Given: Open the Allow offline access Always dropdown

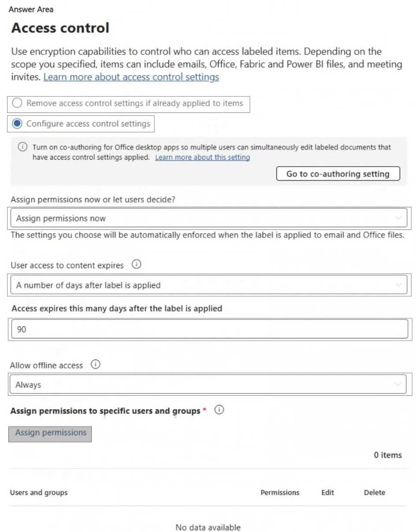Looking at the screenshot, I should coord(207,385).
